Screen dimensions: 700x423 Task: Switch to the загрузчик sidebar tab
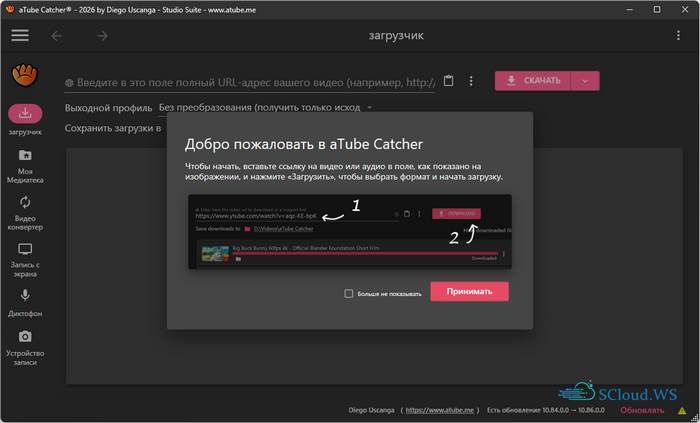point(25,120)
